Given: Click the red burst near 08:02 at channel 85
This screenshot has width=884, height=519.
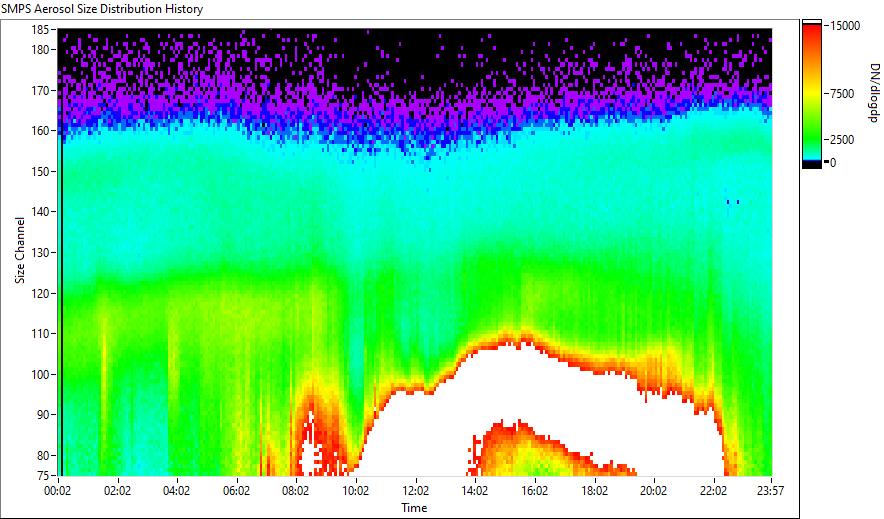Looking at the screenshot, I should pos(319,437).
